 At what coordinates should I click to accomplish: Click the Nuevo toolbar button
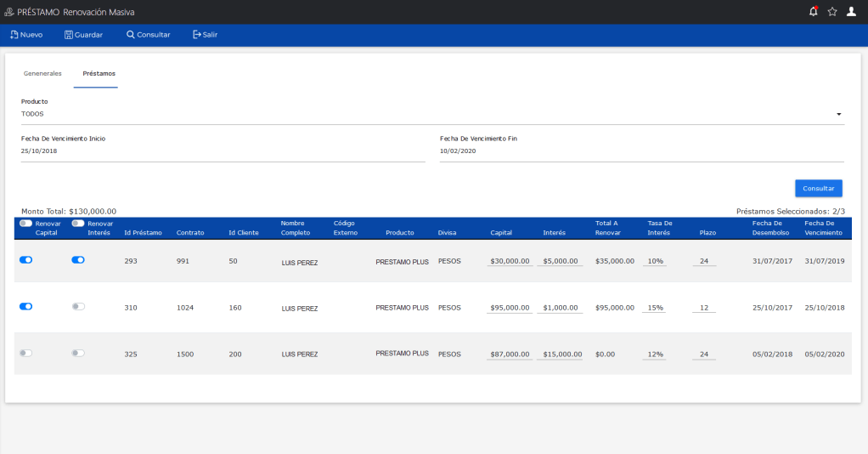pyautogui.click(x=26, y=35)
